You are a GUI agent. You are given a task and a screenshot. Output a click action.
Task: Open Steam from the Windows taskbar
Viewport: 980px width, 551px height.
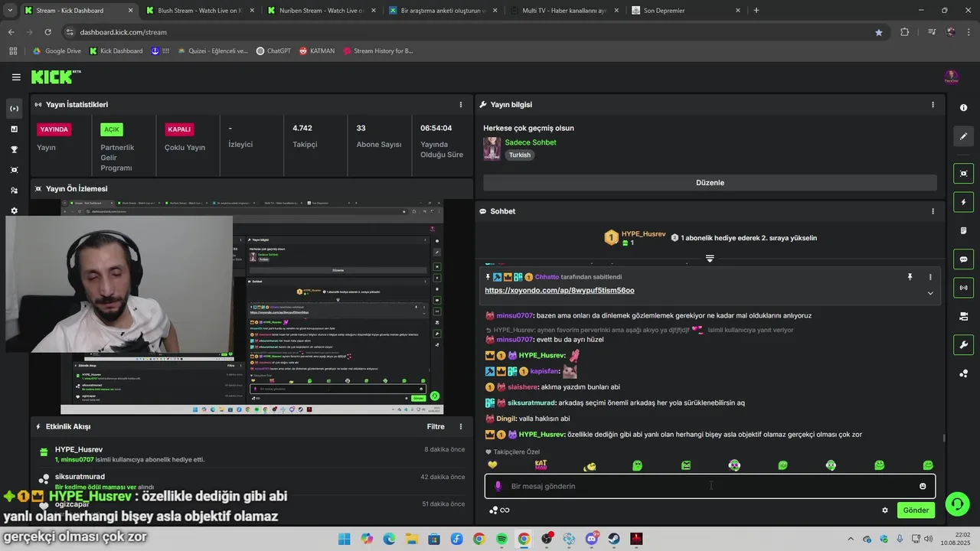(614, 539)
